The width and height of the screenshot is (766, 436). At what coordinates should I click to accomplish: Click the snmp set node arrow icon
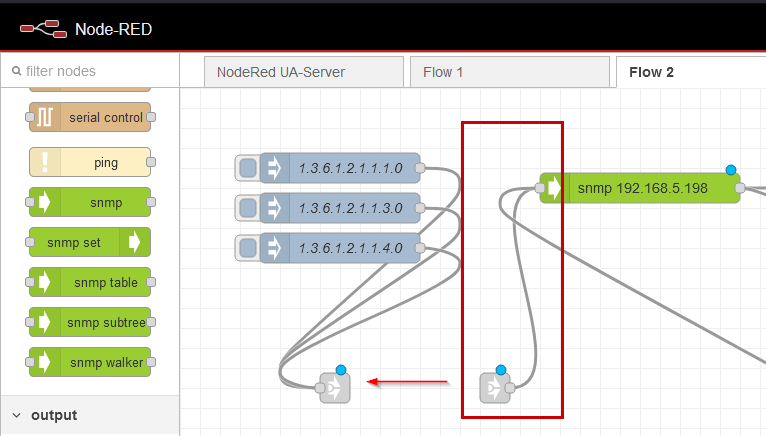click(x=134, y=242)
